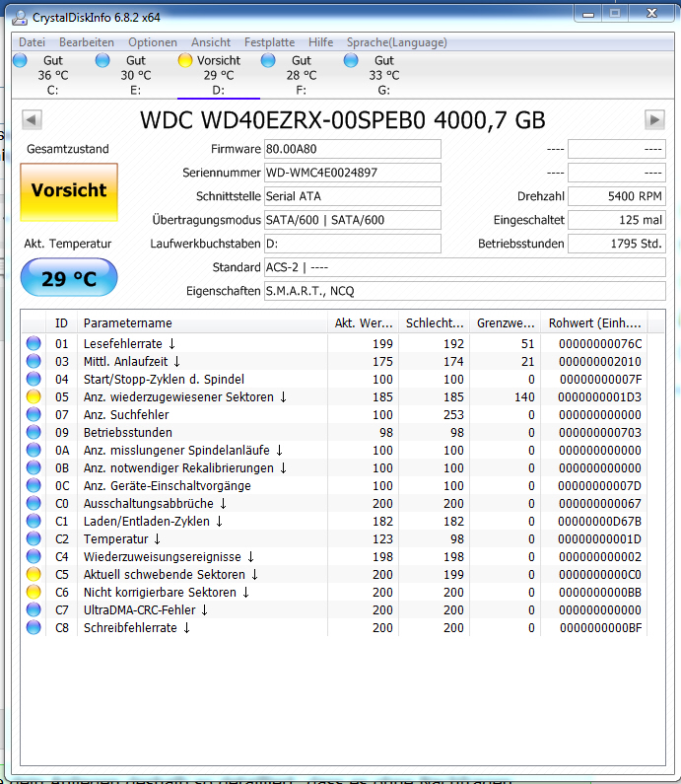
Task: Click drive title WDC WD40EZRX-00SPEB0 4000,7 GB
Action: tap(343, 120)
